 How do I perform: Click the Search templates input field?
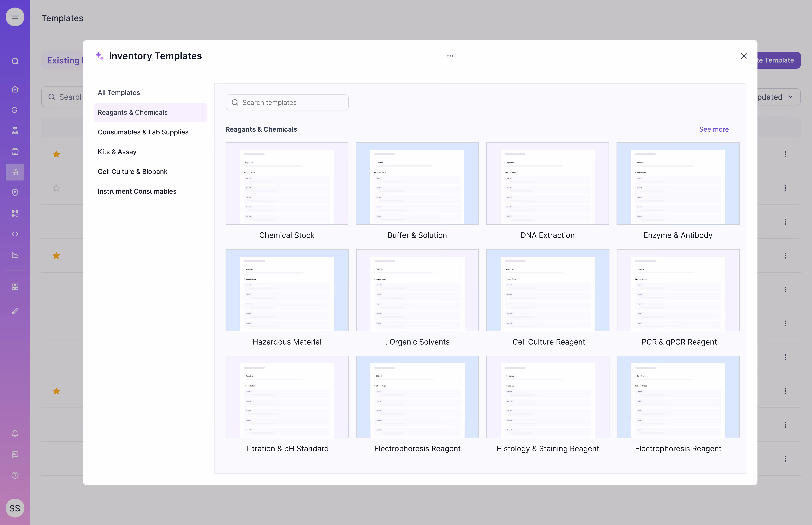click(287, 102)
